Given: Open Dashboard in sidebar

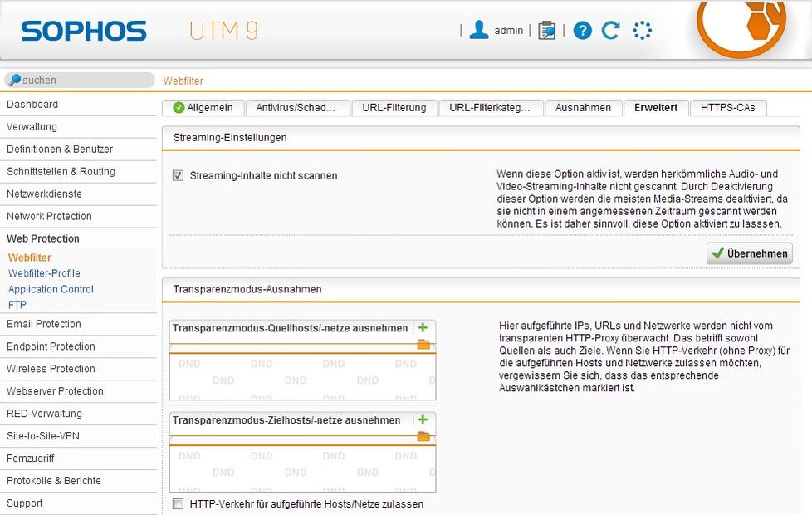Looking at the screenshot, I should point(78,104).
